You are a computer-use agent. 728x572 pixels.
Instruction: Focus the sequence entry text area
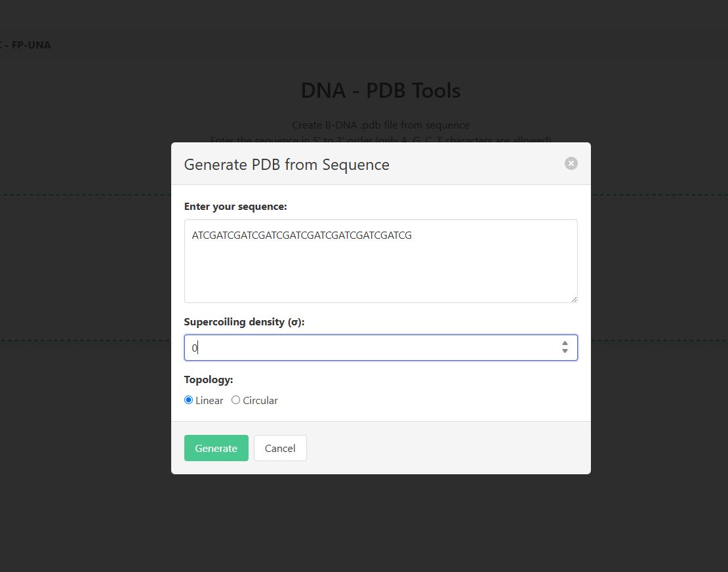tap(380, 269)
